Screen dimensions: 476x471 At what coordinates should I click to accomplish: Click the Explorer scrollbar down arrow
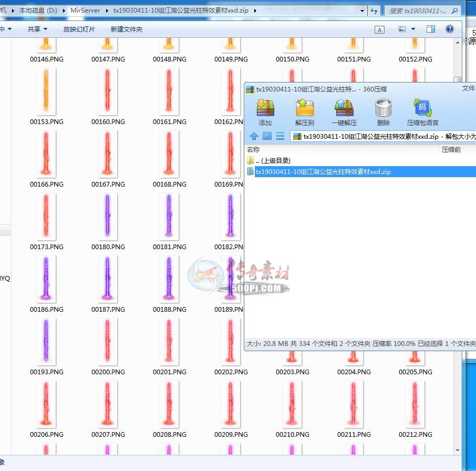458,450
